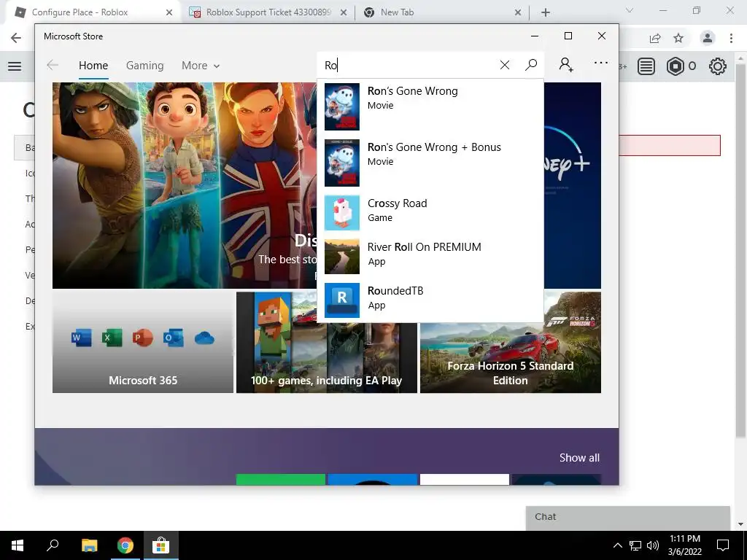This screenshot has width=747, height=560.
Task: Open Roblox hamburger navigation menu
Action: [x=15, y=66]
